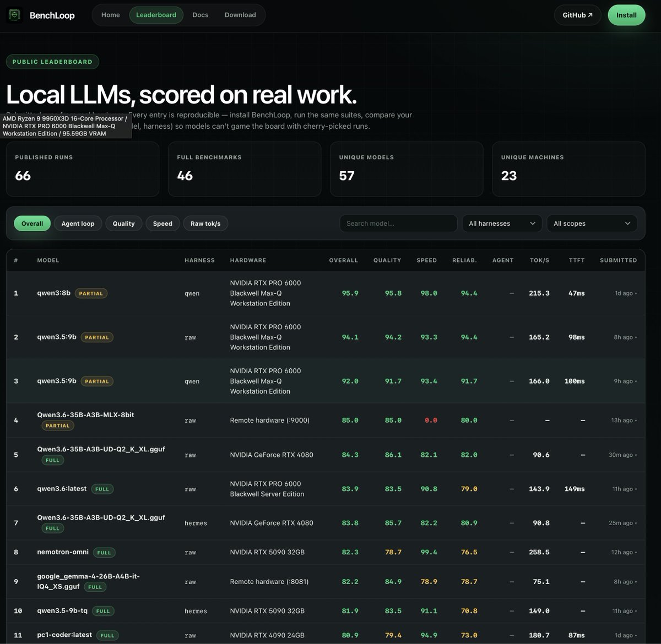This screenshot has width=661, height=644.
Task: Select the Overall filter pill
Action: point(32,223)
